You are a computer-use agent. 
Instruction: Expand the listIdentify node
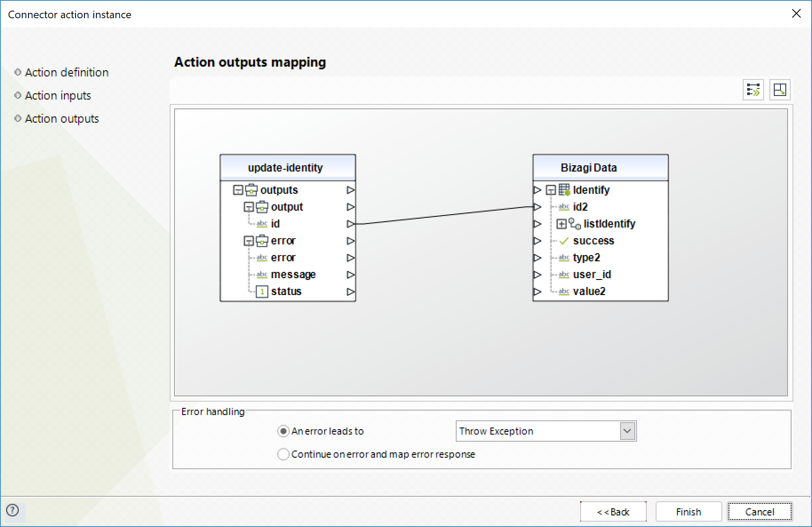561,224
